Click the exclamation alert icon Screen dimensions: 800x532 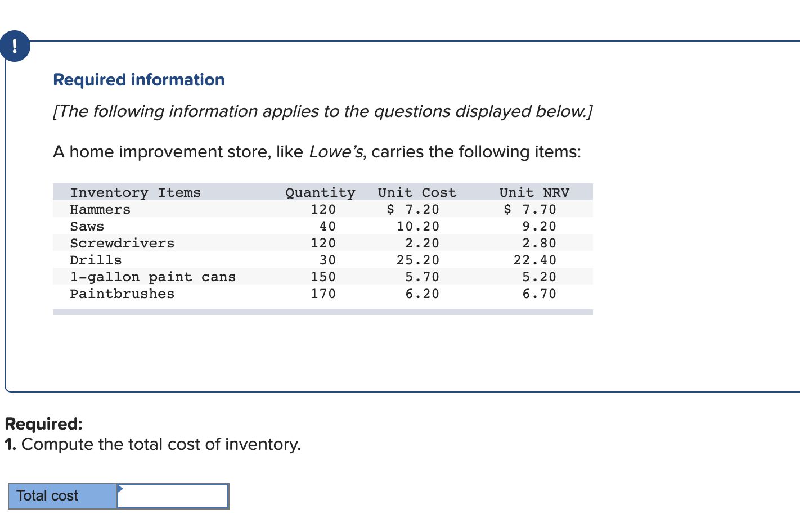(x=15, y=46)
